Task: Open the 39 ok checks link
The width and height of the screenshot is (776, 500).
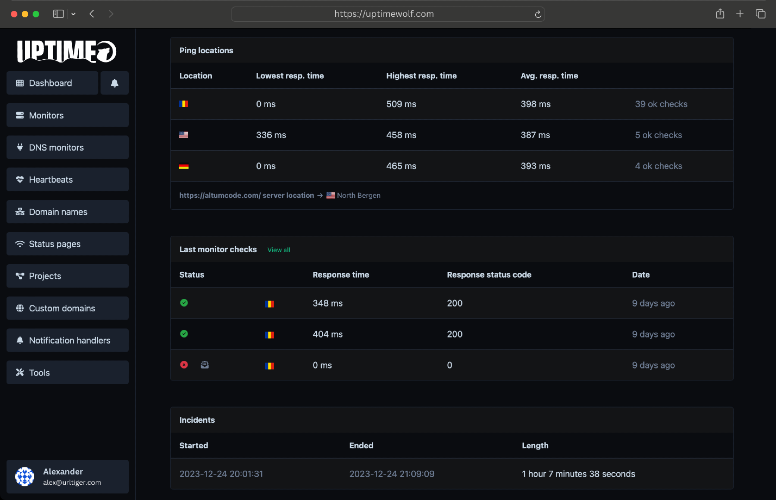Action: [x=661, y=104]
